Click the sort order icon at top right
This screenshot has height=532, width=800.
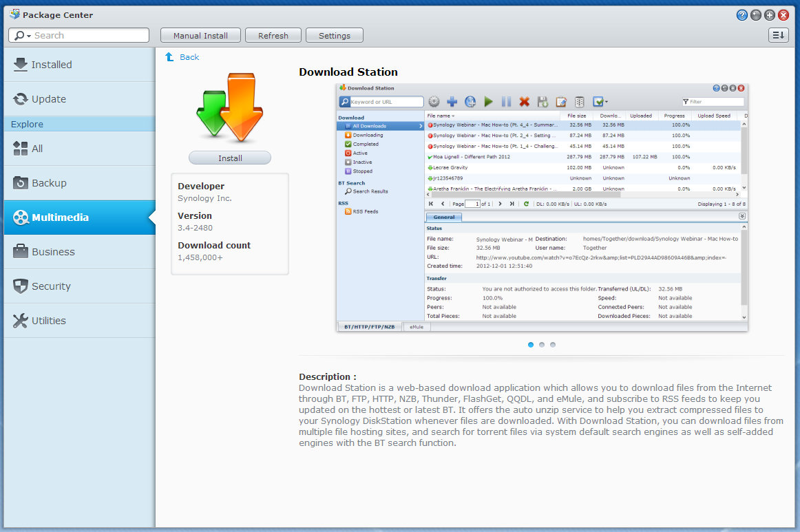coord(778,35)
